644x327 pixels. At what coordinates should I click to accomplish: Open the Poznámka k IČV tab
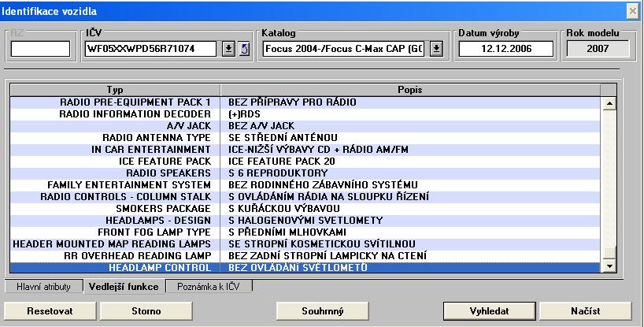click(208, 287)
